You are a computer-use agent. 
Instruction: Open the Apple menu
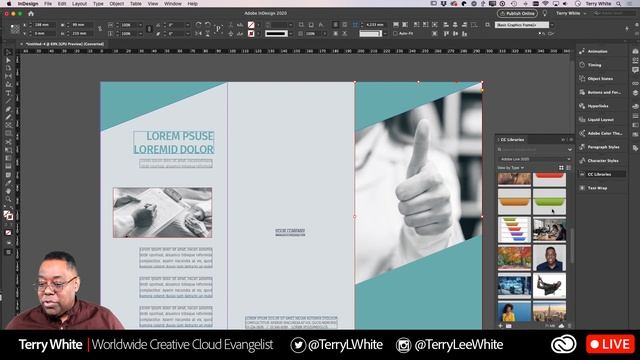(9, 4)
